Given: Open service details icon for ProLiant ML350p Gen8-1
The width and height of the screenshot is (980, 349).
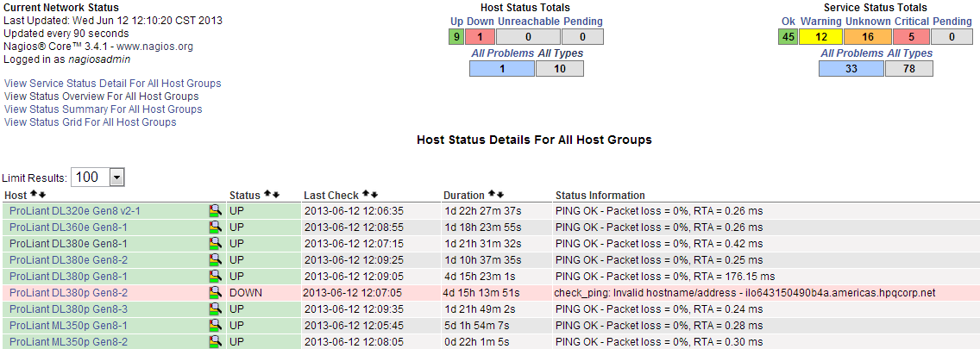Looking at the screenshot, I should pyautogui.click(x=216, y=325).
